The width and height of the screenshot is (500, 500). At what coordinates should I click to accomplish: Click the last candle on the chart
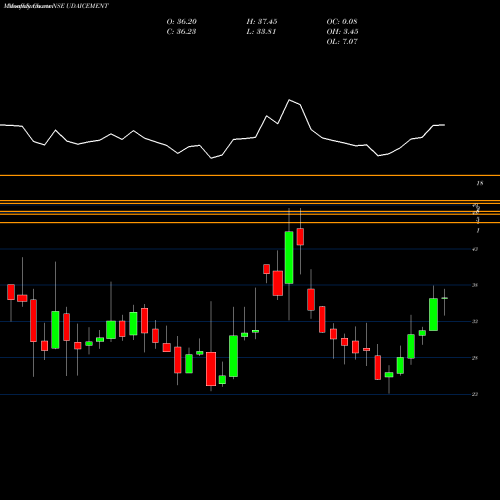[444, 298]
